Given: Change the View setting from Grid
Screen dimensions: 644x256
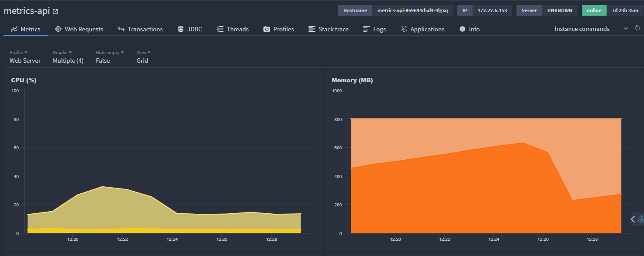Looking at the screenshot, I should point(142,57).
